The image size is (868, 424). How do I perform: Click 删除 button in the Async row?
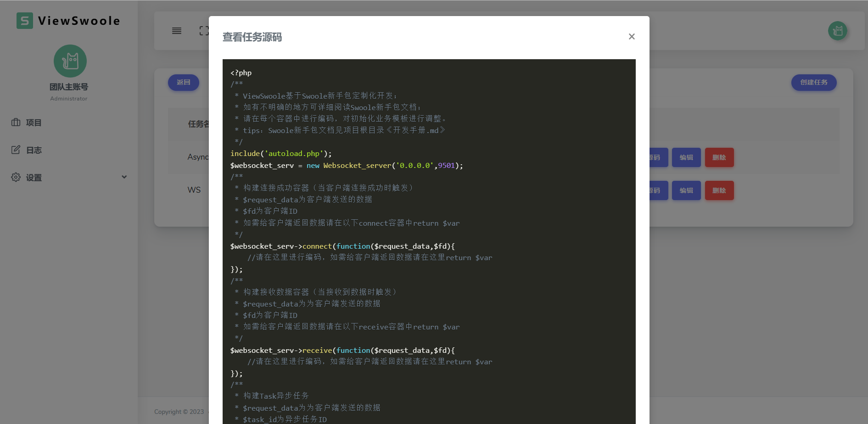click(x=719, y=157)
